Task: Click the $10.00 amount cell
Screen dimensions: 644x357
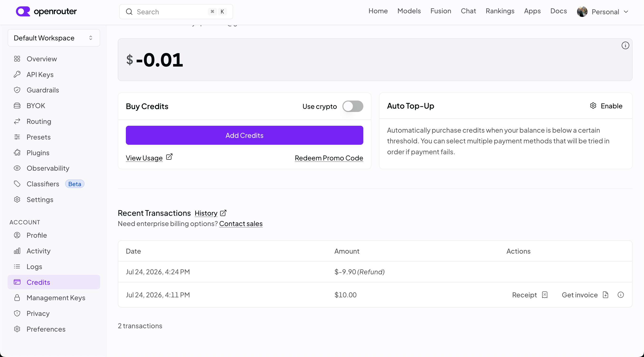Action: click(x=346, y=295)
